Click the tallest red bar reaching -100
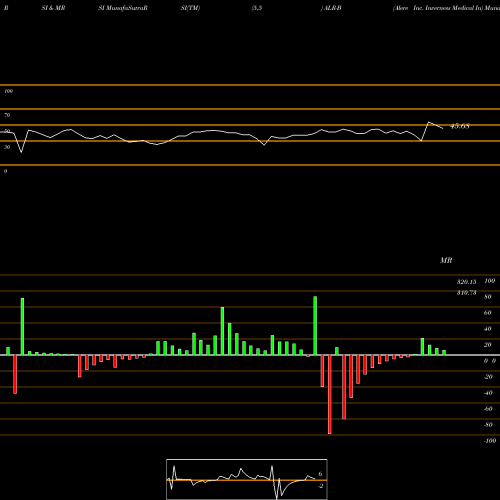 [x=330, y=394]
